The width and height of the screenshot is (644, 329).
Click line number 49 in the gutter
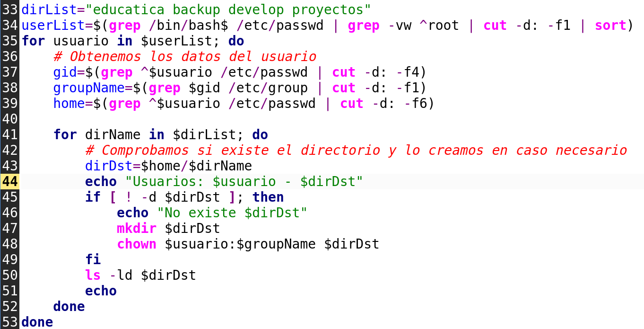[x=9, y=259]
